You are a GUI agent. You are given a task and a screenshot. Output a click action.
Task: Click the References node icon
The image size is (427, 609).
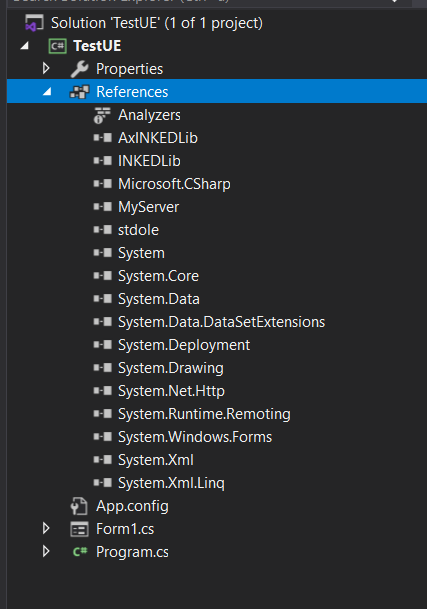click(x=79, y=92)
